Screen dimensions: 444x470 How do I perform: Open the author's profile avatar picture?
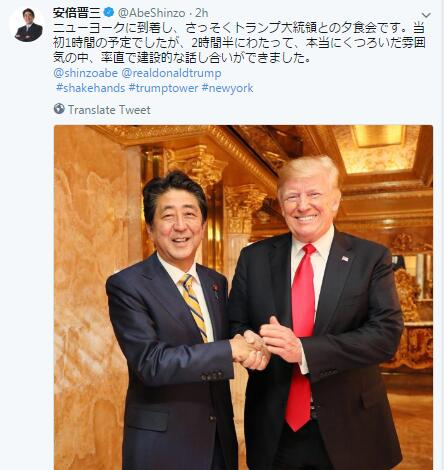point(28,25)
